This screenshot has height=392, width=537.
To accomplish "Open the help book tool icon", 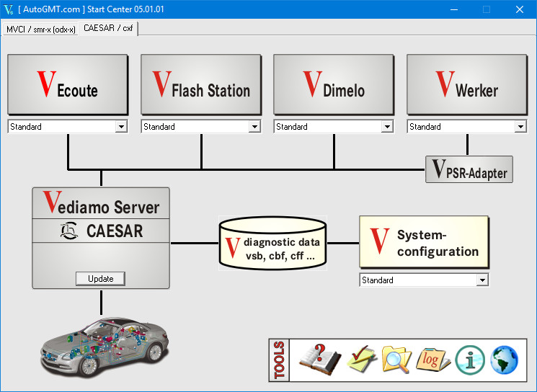I will click(320, 360).
